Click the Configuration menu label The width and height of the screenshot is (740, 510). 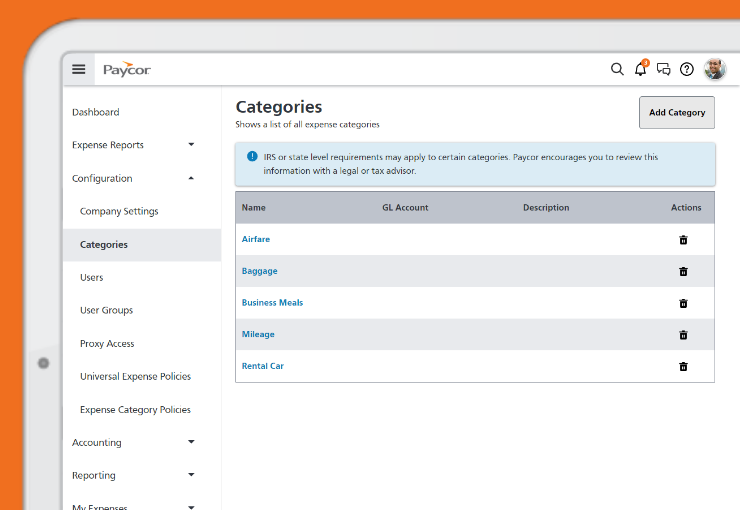(102, 178)
